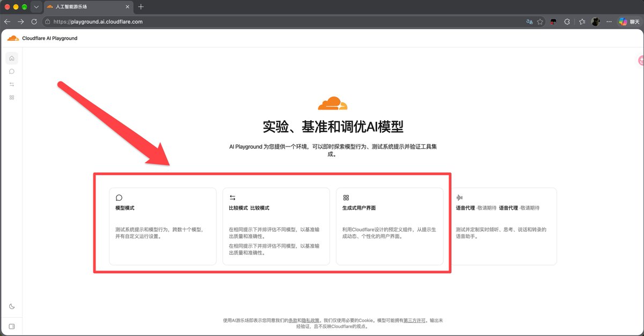Open the three-dot browser menu
This screenshot has height=336, width=644.
(x=609, y=22)
